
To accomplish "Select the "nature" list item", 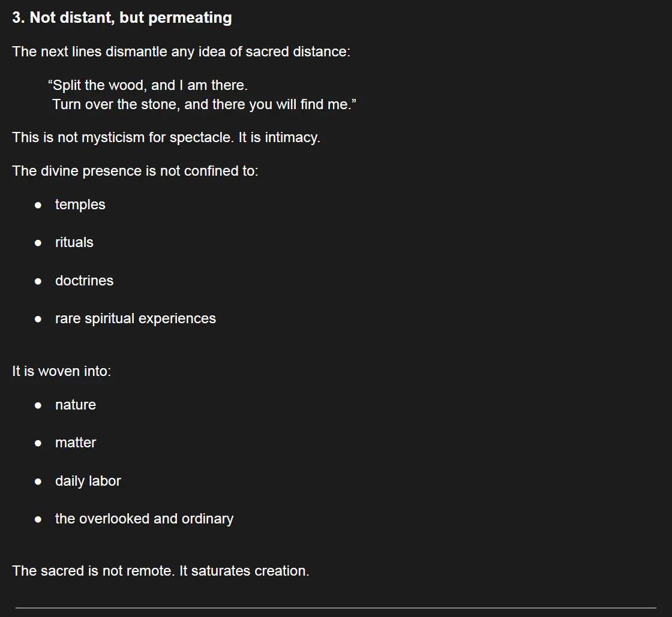I will [x=76, y=405].
